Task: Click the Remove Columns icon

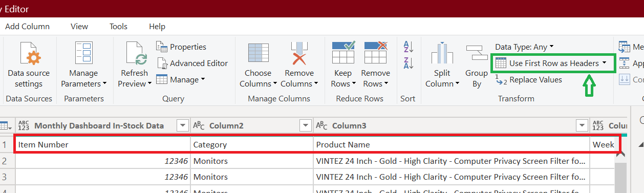Action: 299,54
